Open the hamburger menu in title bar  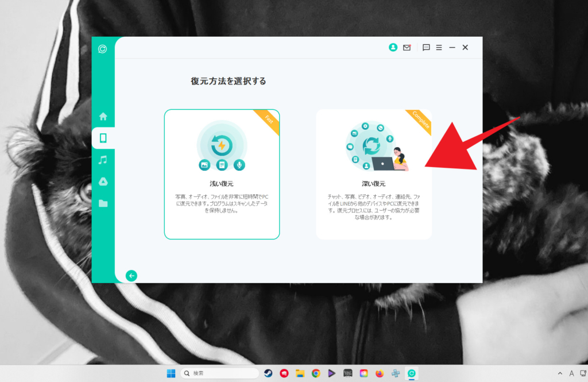coord(439,48)
